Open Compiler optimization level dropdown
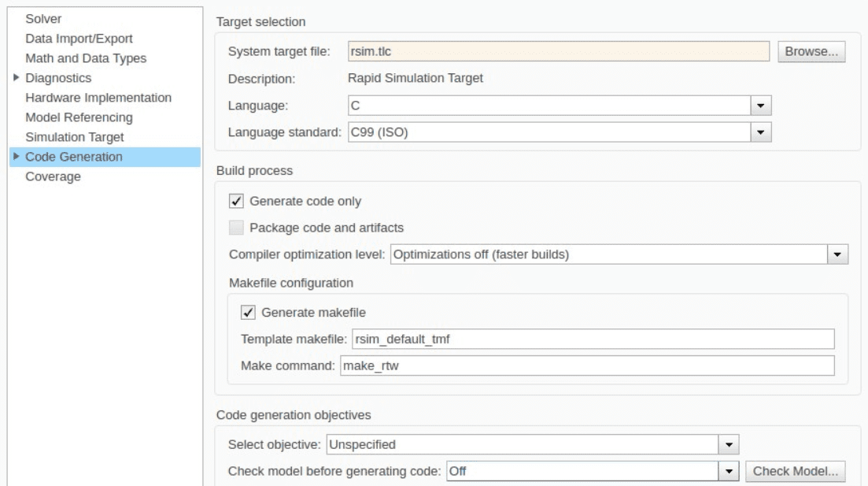The image size is (868, 486). point(837,254)
